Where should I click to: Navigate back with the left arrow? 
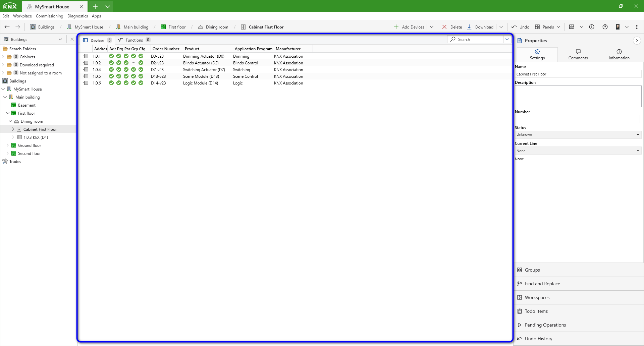click(7, 27)
